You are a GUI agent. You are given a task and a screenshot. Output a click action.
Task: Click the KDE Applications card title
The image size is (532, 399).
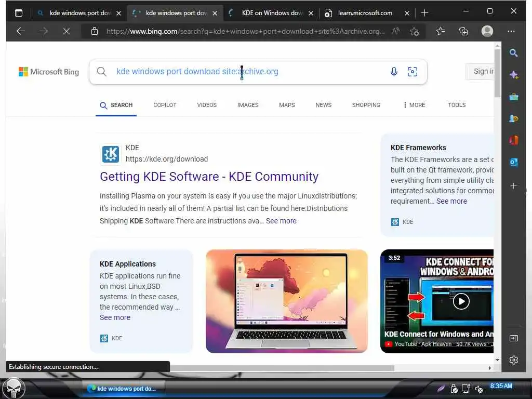[x=128, y=264]
